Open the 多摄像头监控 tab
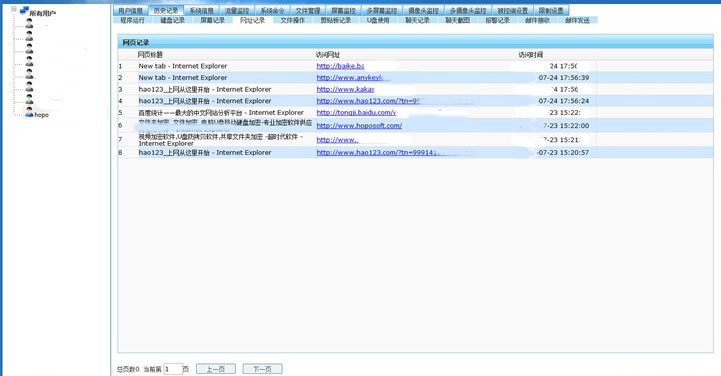The image size is (721, 376). 468,10
